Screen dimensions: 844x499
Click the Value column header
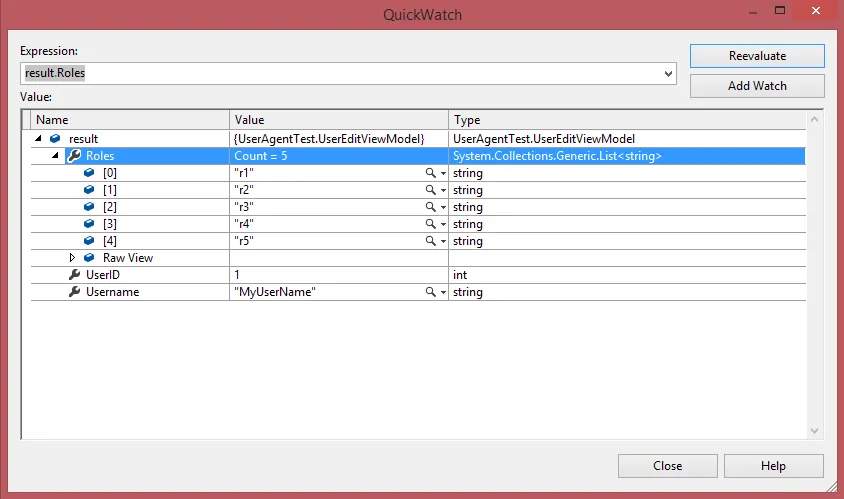(339, 120)
